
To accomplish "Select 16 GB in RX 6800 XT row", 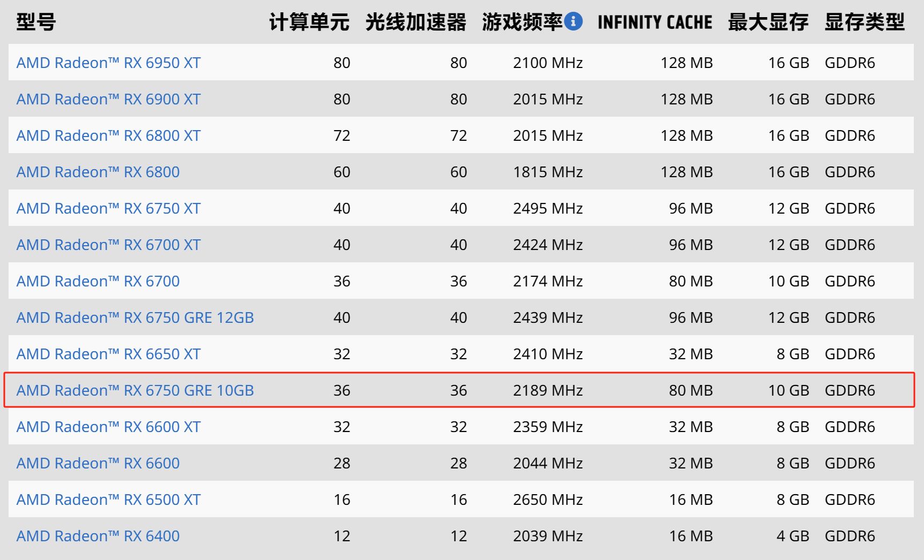I will pyautogui.click(x=789, y=135).
